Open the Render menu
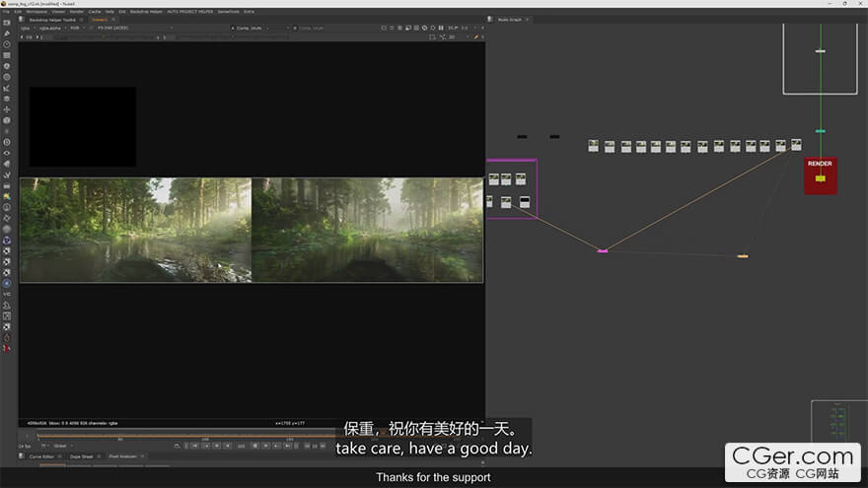 [x=76, y=11]
